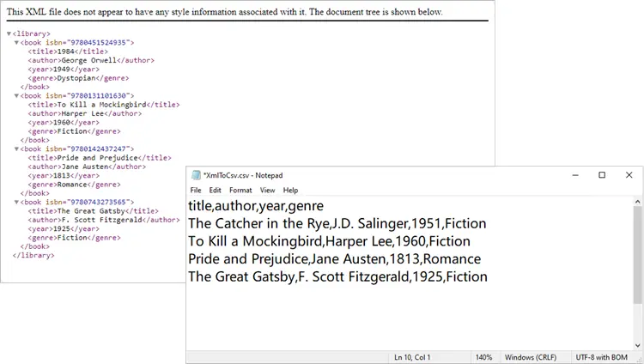Collapse book node with isbn 9780451524935
This screenshot has width=644, height=364.
tap(16, 42)
